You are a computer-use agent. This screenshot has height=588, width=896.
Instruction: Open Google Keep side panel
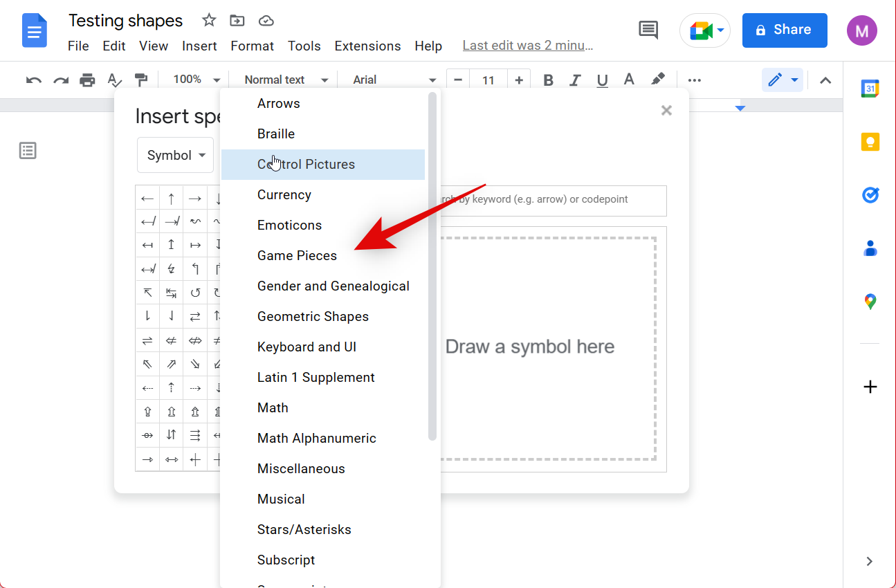pyautogui.click(x=870, y=142)
